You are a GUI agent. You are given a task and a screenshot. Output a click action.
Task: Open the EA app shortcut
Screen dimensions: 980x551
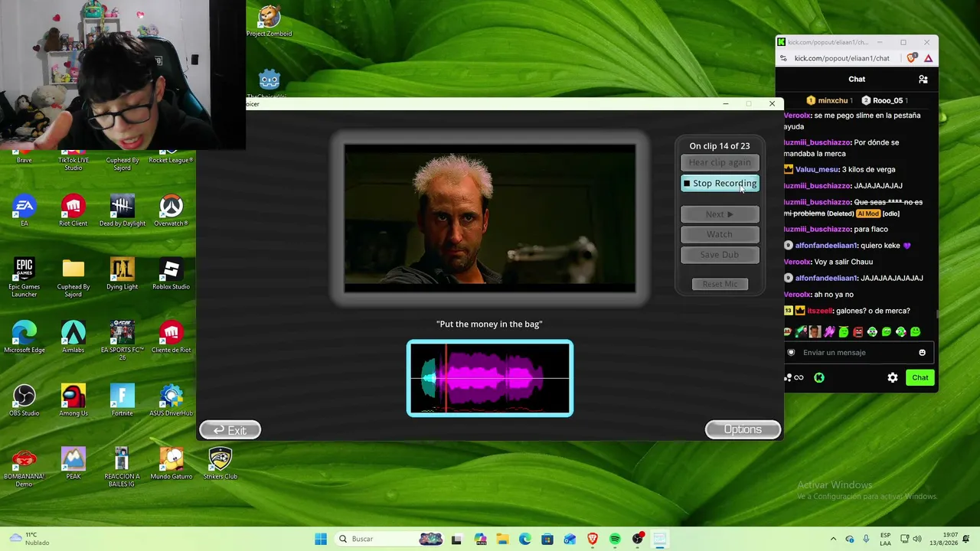click(x=24, y=210)
